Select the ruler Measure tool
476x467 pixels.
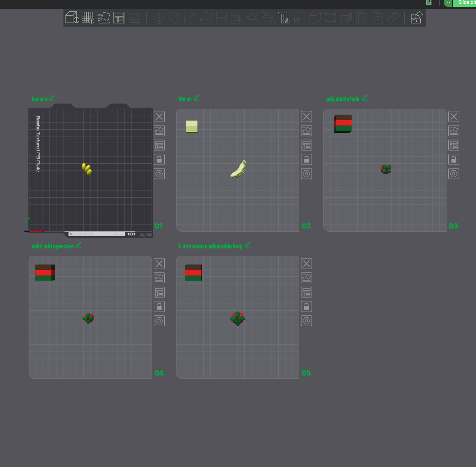click(x=393, y=17)
